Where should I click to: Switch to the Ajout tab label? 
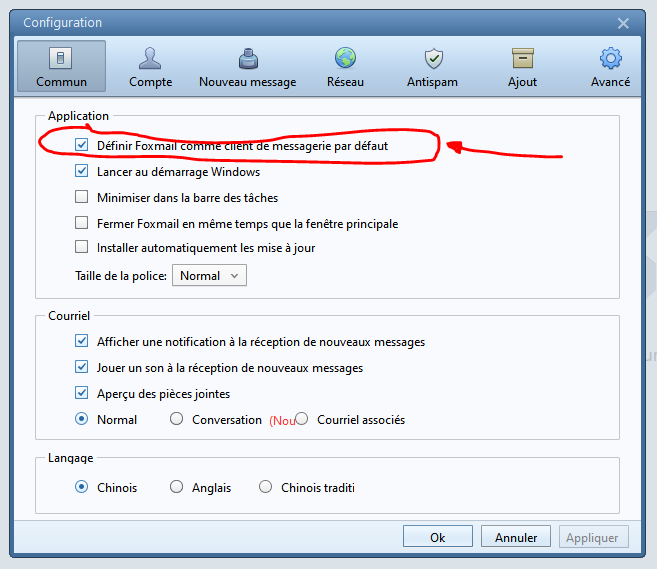point(522,82)
